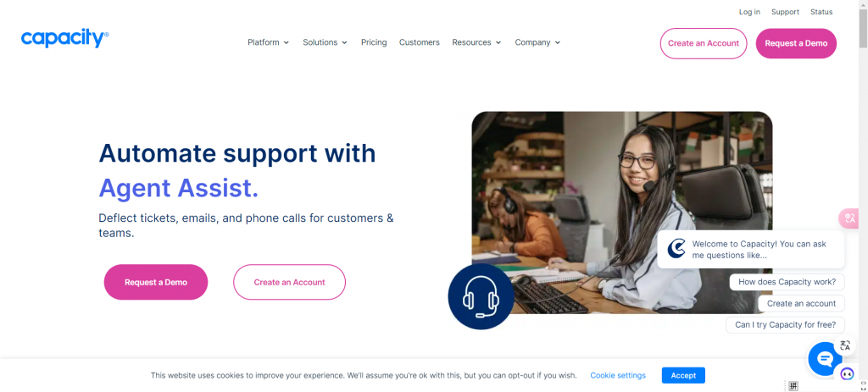868x392 pixels.
Task: Expand the Resources dropdown menu
Action: pos(476,42)
